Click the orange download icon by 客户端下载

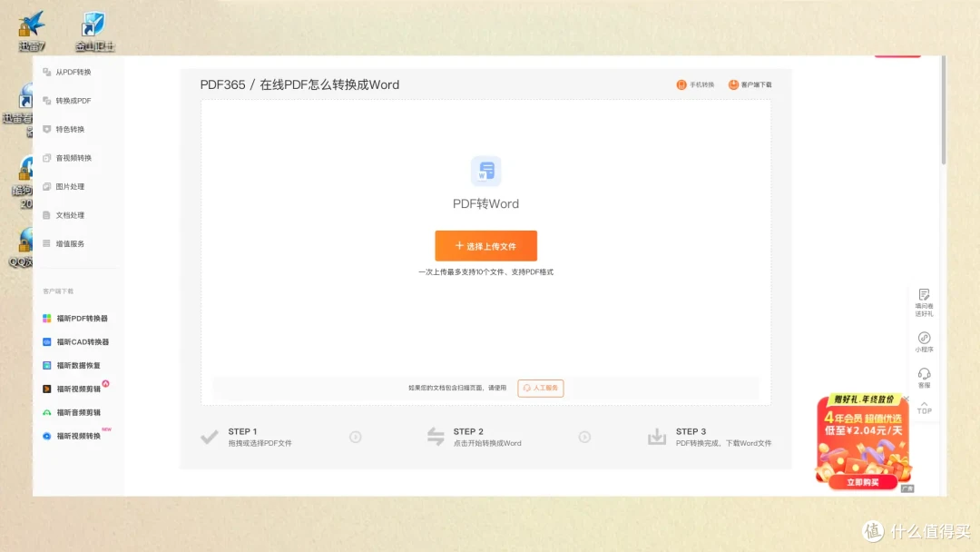click(x=733, y=85)
